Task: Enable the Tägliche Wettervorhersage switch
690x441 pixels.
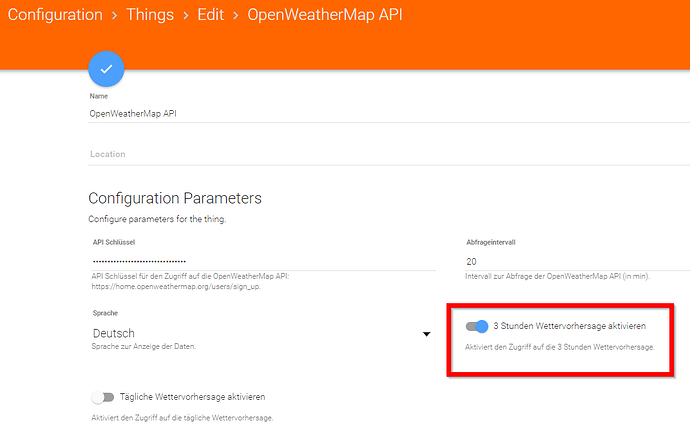Action: (x=102, y=397)
